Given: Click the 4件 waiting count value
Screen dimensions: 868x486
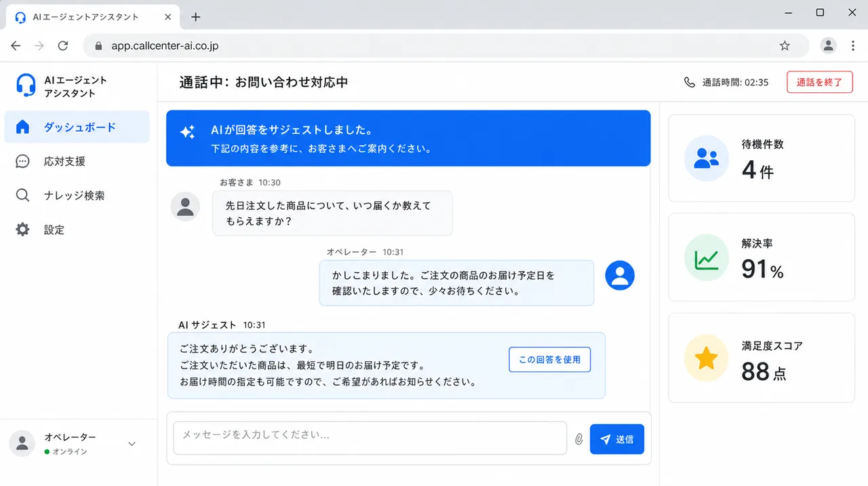Looking at the screenshot, I should tap(757, 170).
